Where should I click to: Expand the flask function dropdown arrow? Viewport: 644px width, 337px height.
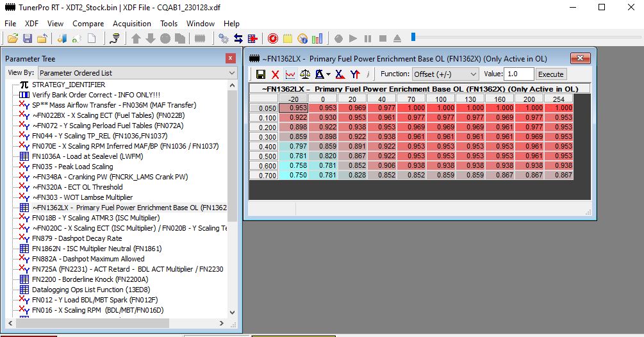tap(328, 74)
